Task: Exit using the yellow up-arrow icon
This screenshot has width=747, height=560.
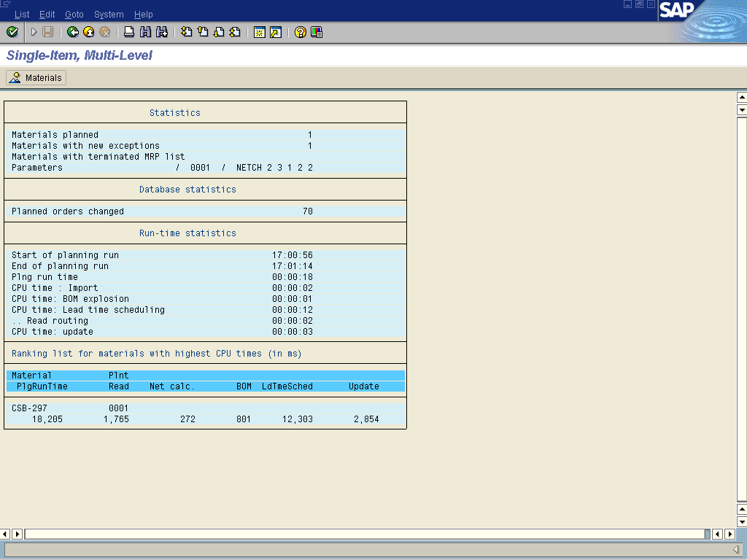Action: click(88, 32)
